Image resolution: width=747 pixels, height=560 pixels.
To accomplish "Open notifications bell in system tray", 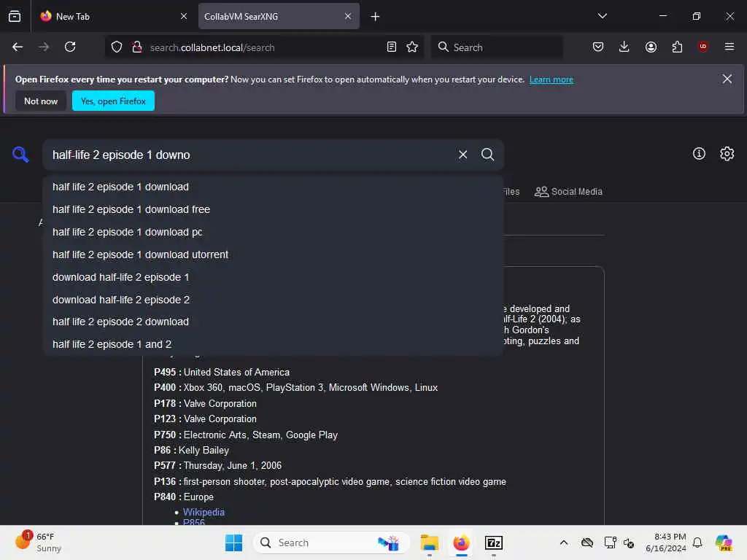I will tap(697, 542).
